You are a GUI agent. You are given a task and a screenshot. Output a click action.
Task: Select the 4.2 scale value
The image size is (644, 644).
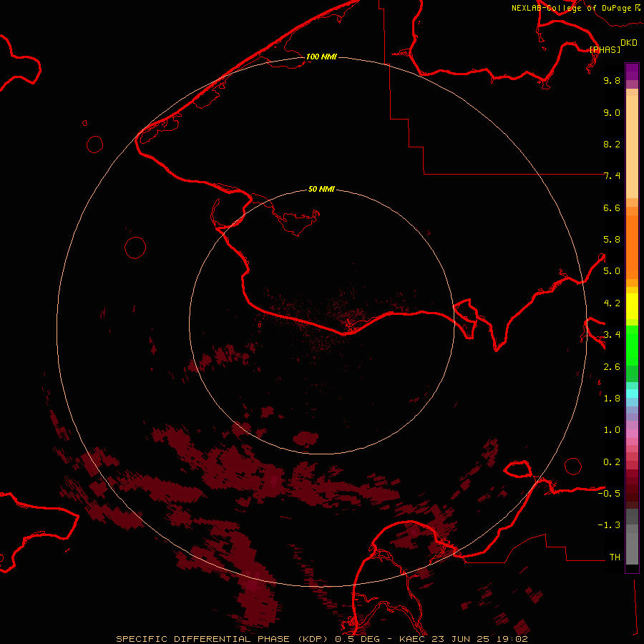pyautogui.click(x=612, y=303)
